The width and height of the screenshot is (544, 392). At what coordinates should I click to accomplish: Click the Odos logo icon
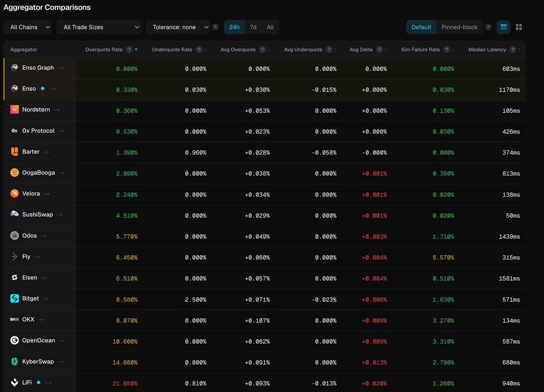coord(15,236)
